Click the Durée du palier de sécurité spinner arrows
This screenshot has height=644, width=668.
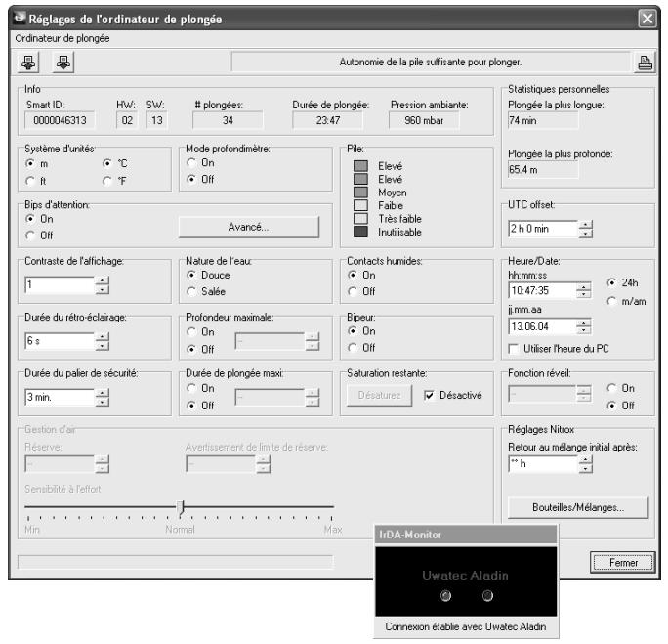click(x=103, y=397)
